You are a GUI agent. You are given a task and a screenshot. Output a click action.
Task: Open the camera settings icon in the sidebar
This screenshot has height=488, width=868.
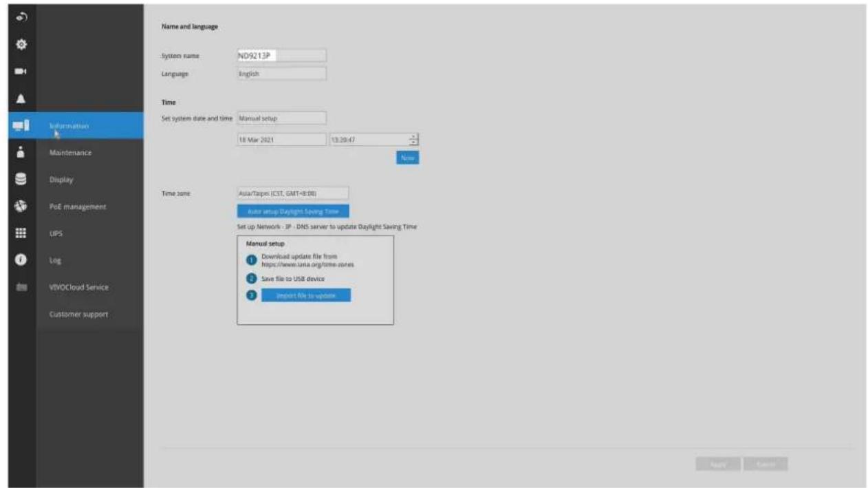point(21,71)
